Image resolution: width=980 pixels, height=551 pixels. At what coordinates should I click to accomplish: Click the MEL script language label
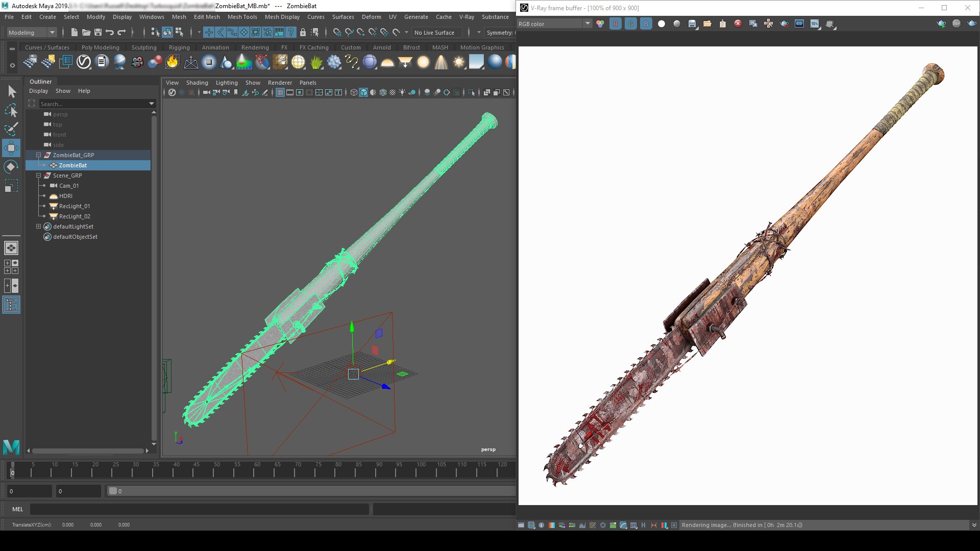pyautogui.click(x=17, y=509)
